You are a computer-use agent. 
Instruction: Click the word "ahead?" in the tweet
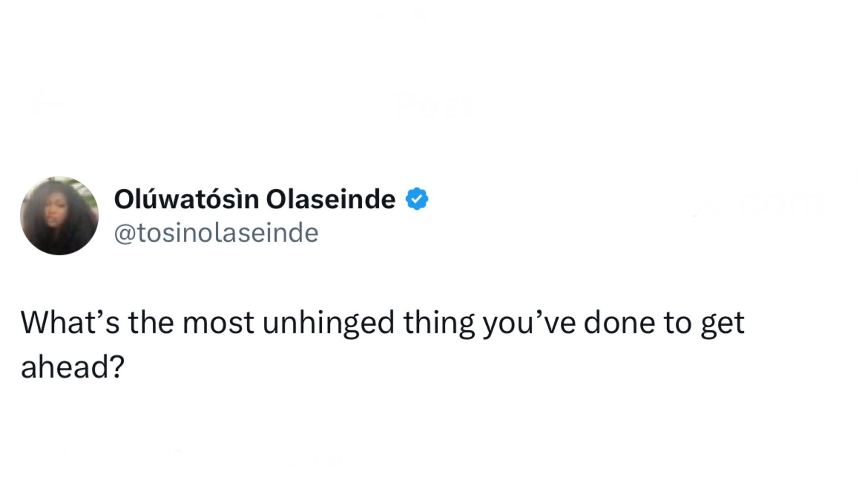(73, 368)
